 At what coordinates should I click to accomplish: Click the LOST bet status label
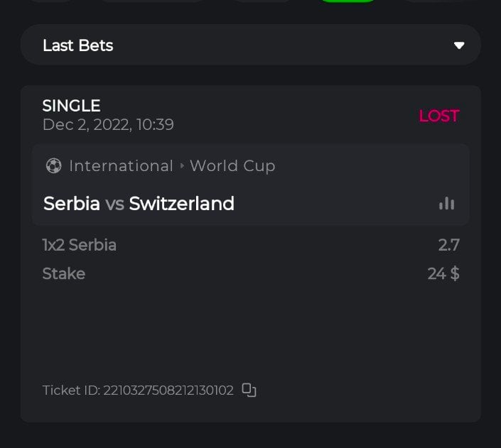[x=438, y=116]
